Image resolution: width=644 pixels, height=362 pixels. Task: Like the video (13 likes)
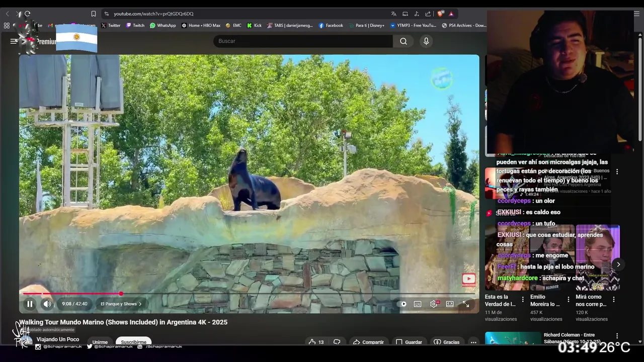[x=316, y=342]
